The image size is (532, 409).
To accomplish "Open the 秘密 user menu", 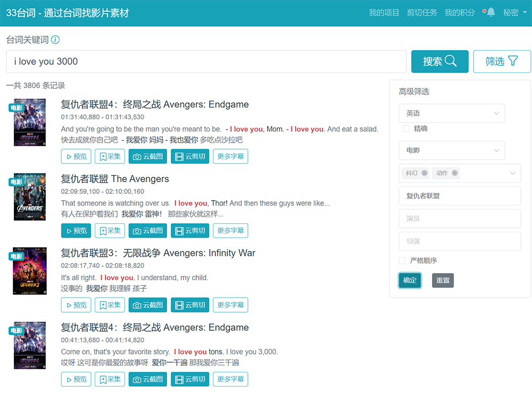I will [x=514, y=12].
